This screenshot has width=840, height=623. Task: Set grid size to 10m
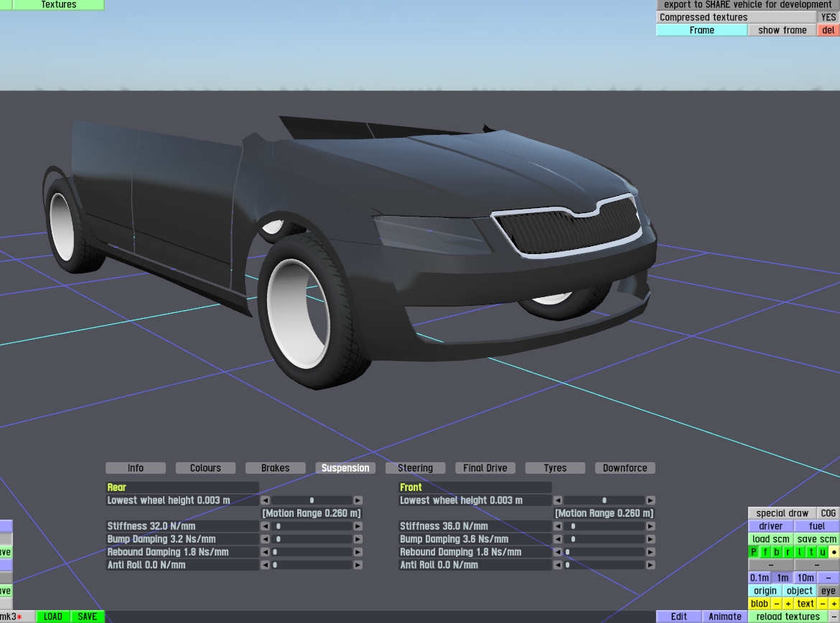pyautogui.click(x=805, y=578)
